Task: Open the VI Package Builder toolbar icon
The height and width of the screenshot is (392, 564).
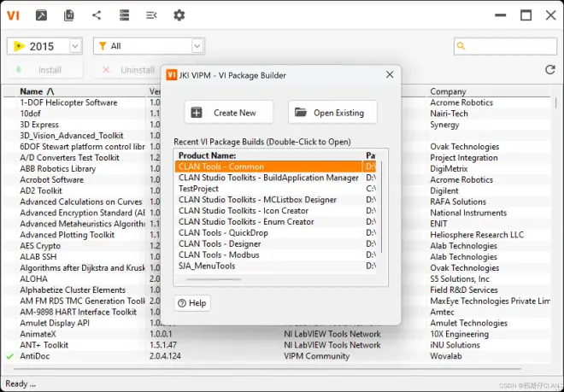Action: pos(41,15)
